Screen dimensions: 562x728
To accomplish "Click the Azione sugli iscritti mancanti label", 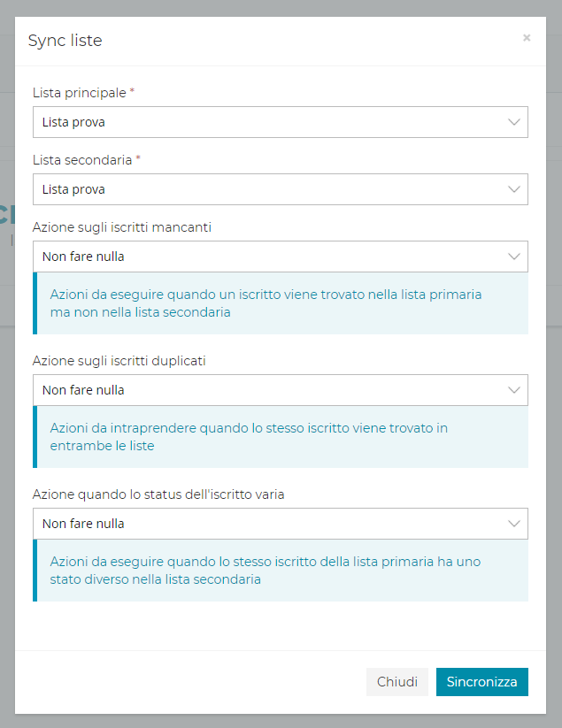I will coord(122,227).
